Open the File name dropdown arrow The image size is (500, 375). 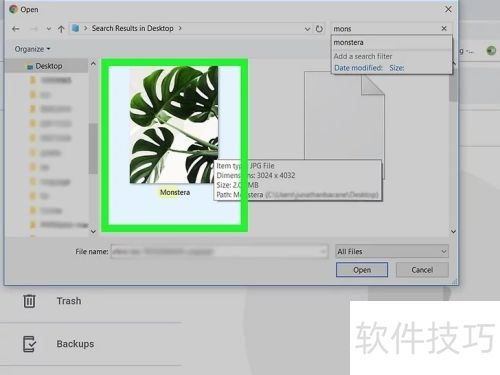[323, 252]
